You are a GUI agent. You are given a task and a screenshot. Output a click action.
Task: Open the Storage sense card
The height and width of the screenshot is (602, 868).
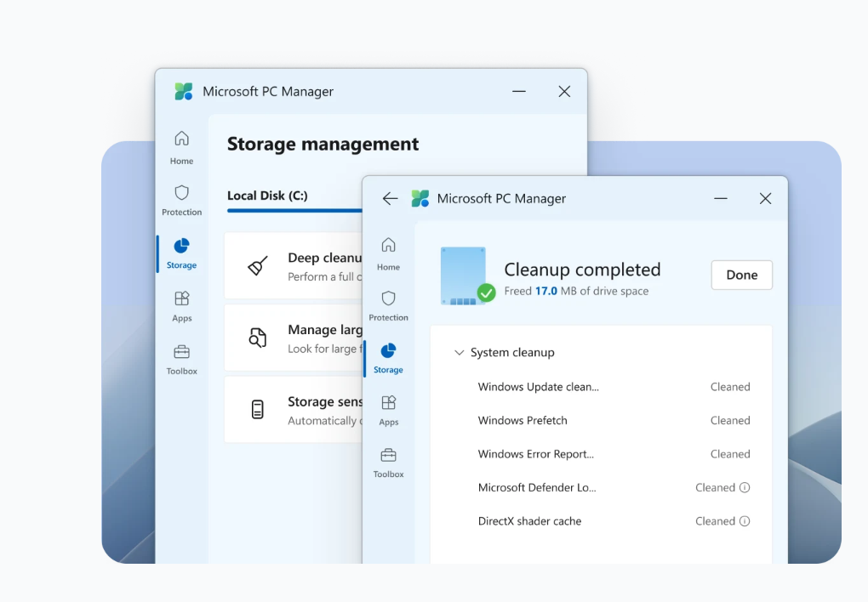294,410
